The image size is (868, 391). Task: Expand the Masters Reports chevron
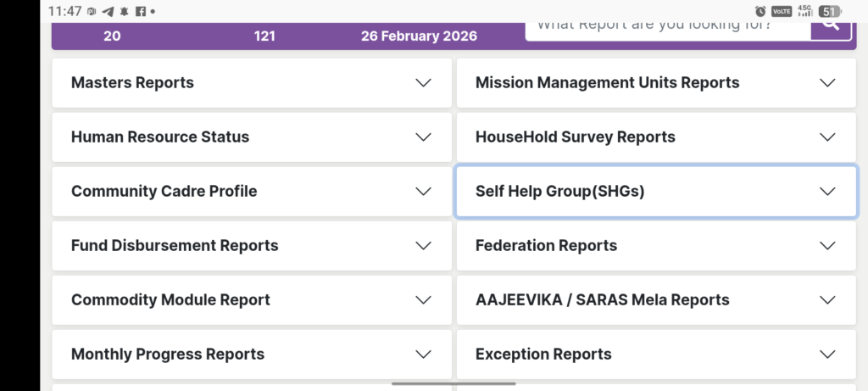[424, 83]
